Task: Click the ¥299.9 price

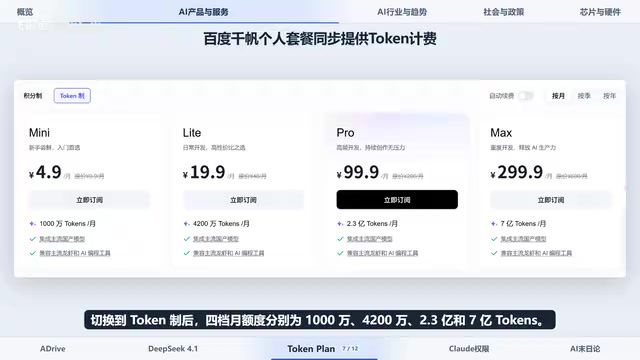Action: click(x=517, y=172)
